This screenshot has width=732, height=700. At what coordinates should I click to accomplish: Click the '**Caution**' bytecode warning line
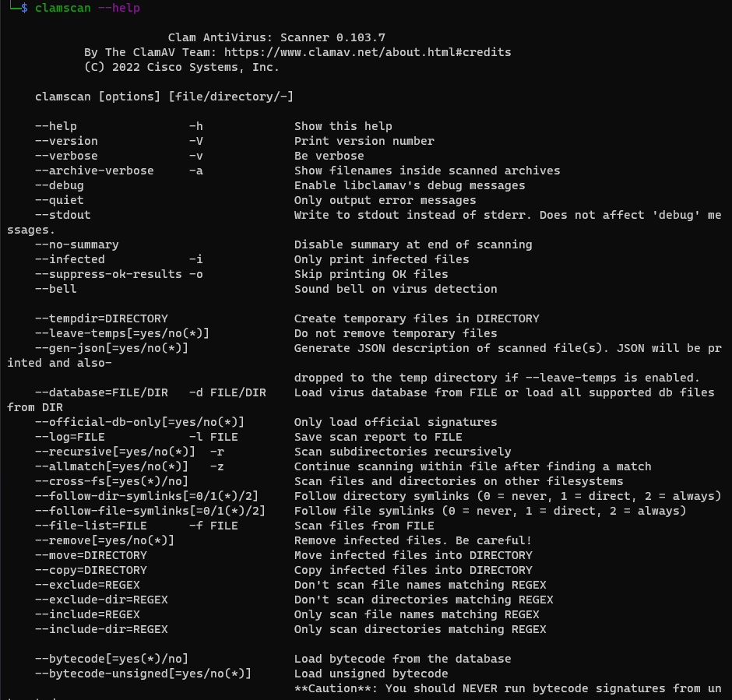pos(508,688)
